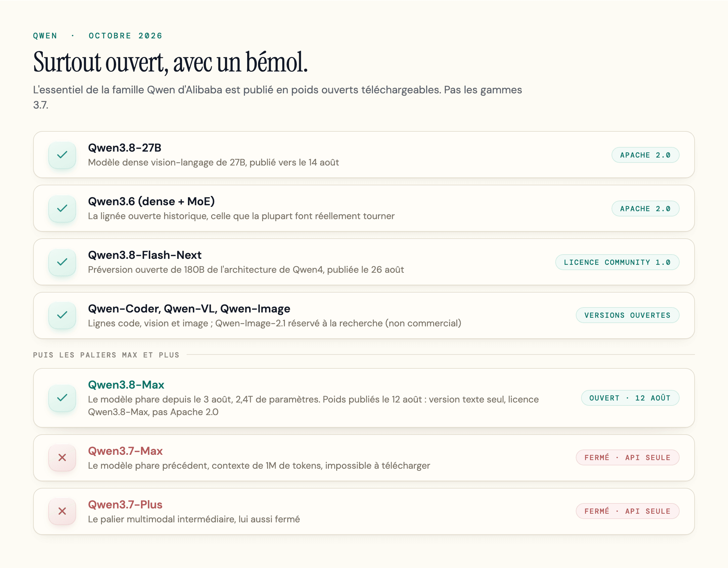Open the Qwen3.7-Max title link
728x568 pixels.
click(x=125, y=451)
